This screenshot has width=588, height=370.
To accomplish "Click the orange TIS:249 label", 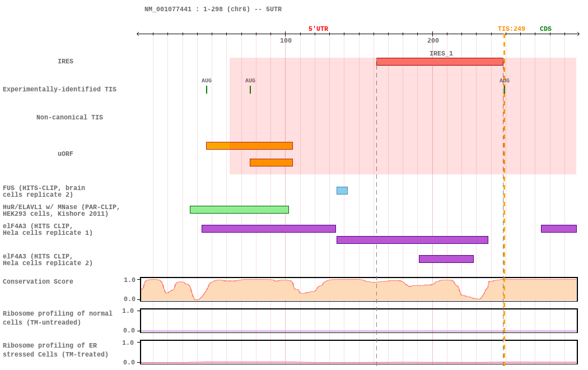I will pyautogui.click(x=511, y=29).
